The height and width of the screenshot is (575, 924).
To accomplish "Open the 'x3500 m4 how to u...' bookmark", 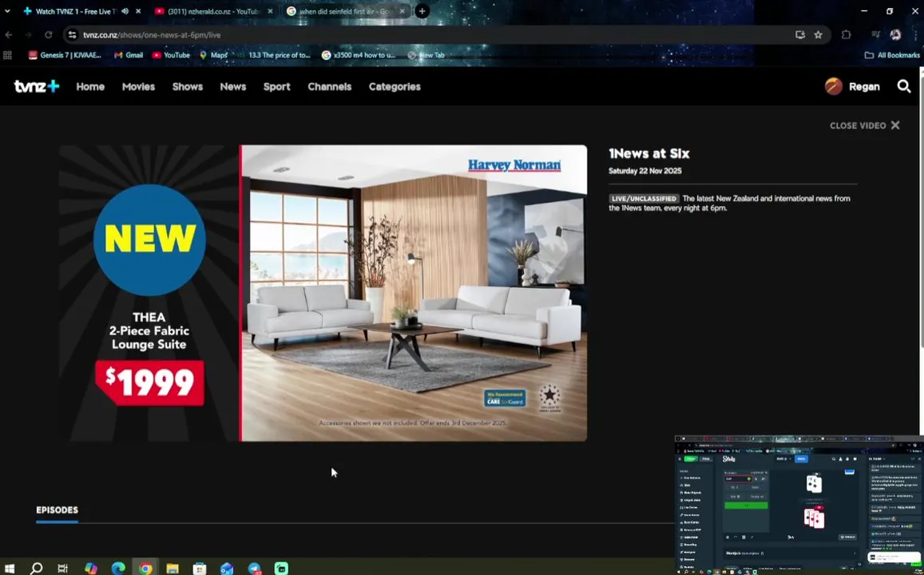I will tap(359, 55).
